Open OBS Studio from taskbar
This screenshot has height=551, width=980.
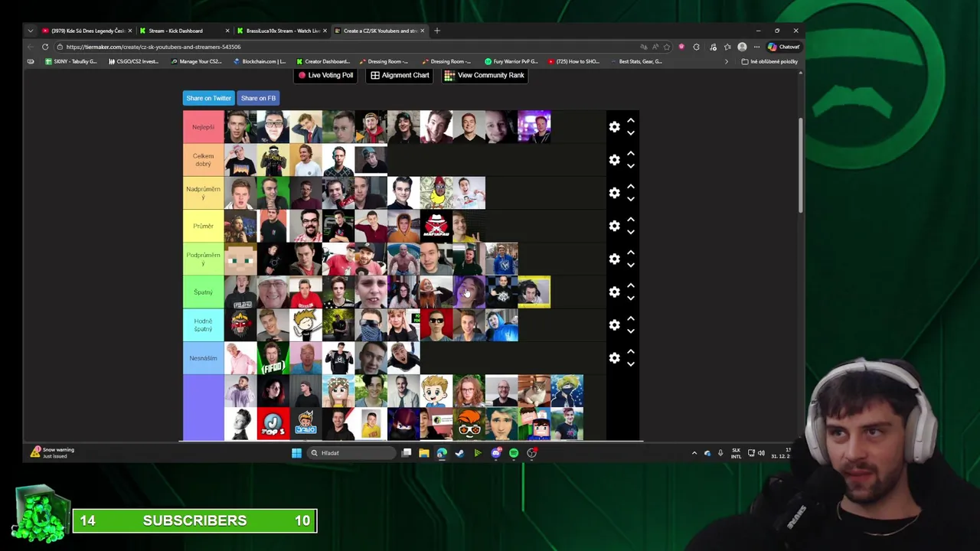click(x=531, y=453)
